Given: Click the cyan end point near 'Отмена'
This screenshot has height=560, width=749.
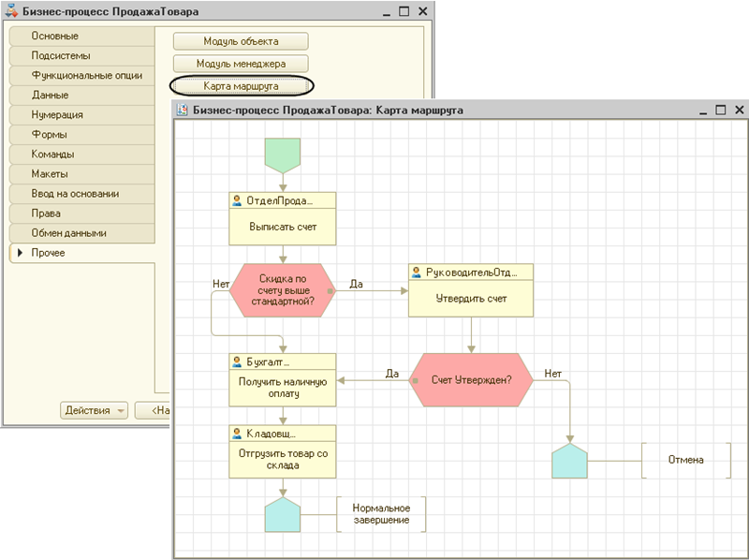Looking at the screenshot, I should 569,461.
